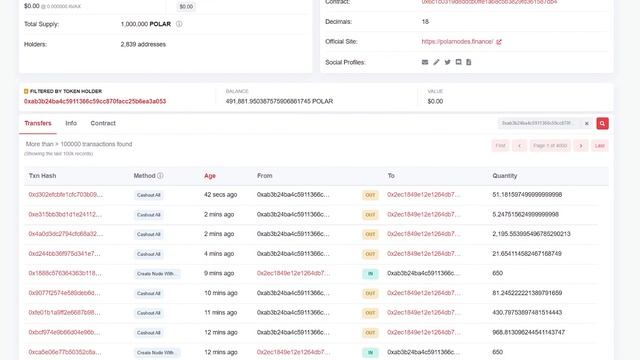Click the OUT badge in the 42 secs ago row
The width and height of the screenshot is (640, 360).
370,195
